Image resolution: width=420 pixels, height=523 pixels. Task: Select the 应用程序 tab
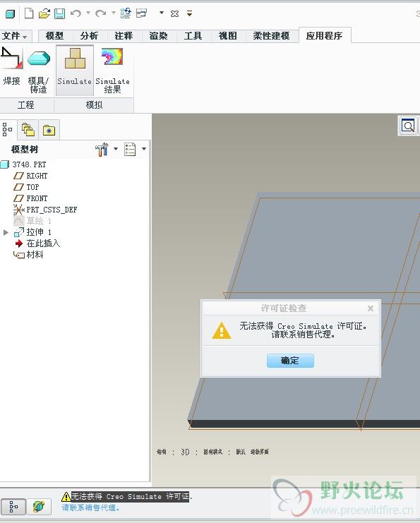pos(324,36)
